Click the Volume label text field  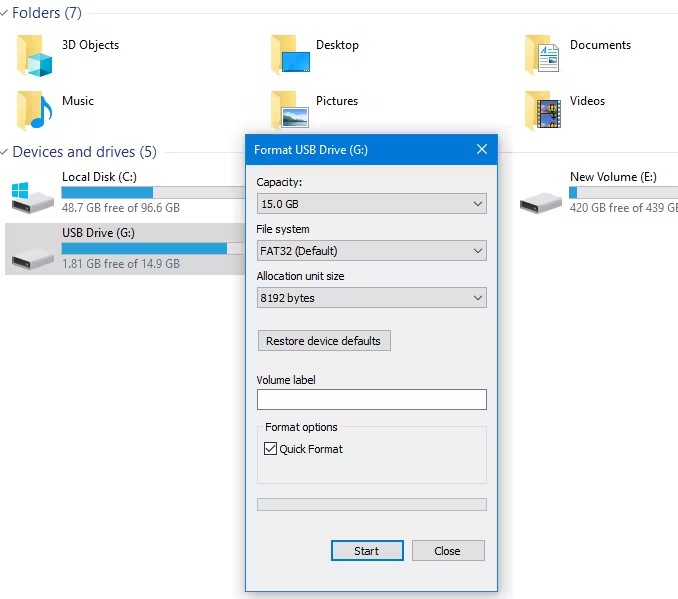tap(371, 400)
